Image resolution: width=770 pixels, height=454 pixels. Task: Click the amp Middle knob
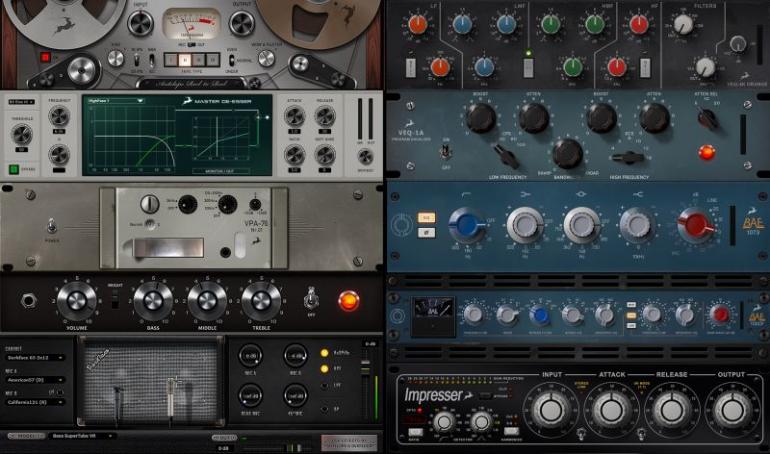tap(207, 300)
